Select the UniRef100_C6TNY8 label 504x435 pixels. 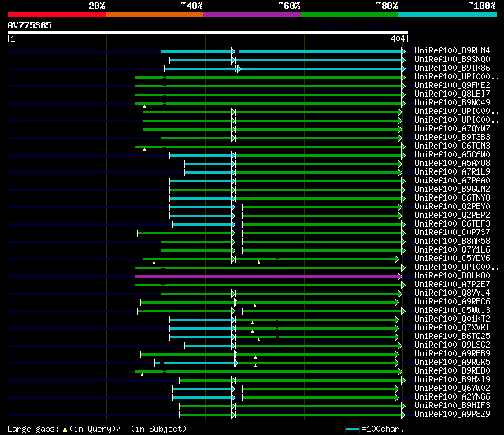click(x=452, y=198)
